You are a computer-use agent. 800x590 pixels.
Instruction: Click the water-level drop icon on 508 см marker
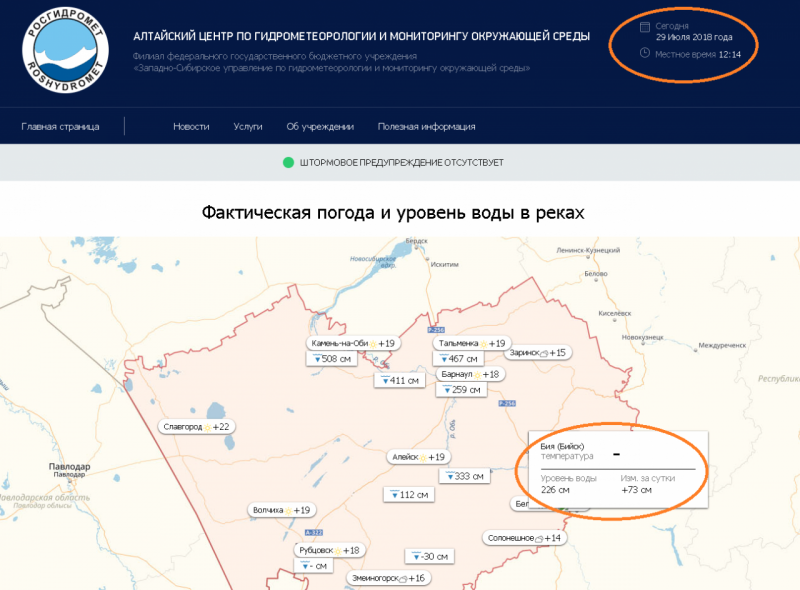click(317, 358)
